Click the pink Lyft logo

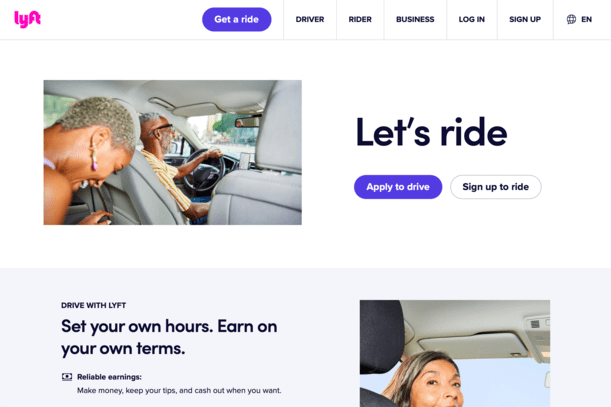click(27, 19)
